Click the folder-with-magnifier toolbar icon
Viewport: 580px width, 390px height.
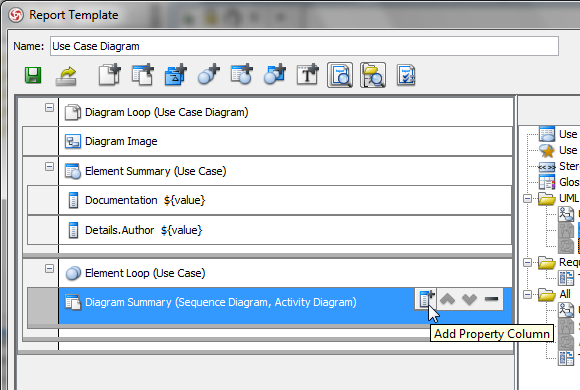(373, 75)
